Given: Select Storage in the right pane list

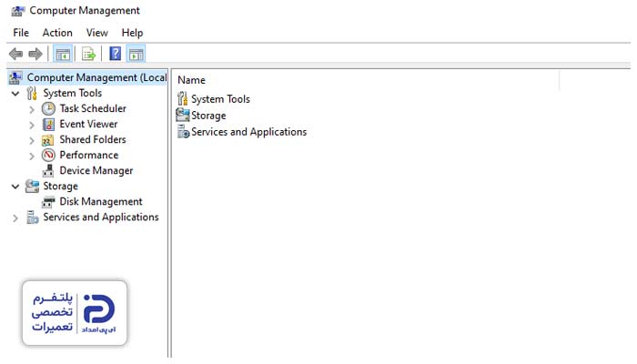Looking at the screenshot, I should coord(208,116).
